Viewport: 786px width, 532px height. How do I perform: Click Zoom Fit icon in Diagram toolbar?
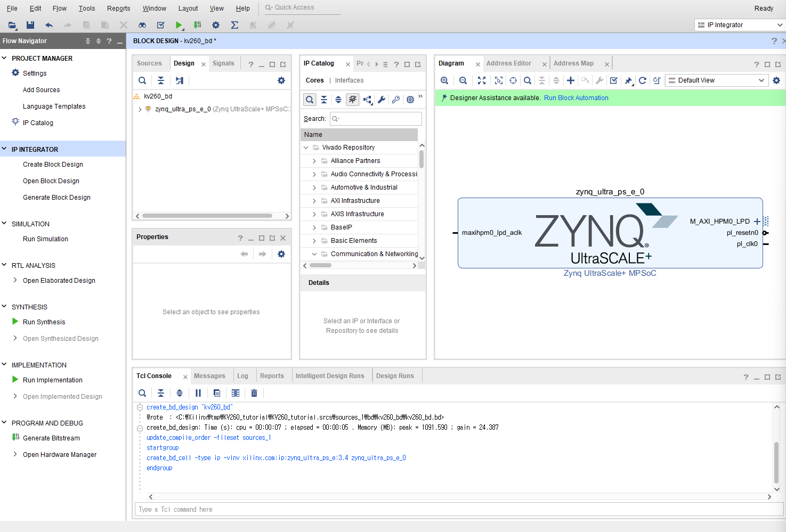click(482, 80)
